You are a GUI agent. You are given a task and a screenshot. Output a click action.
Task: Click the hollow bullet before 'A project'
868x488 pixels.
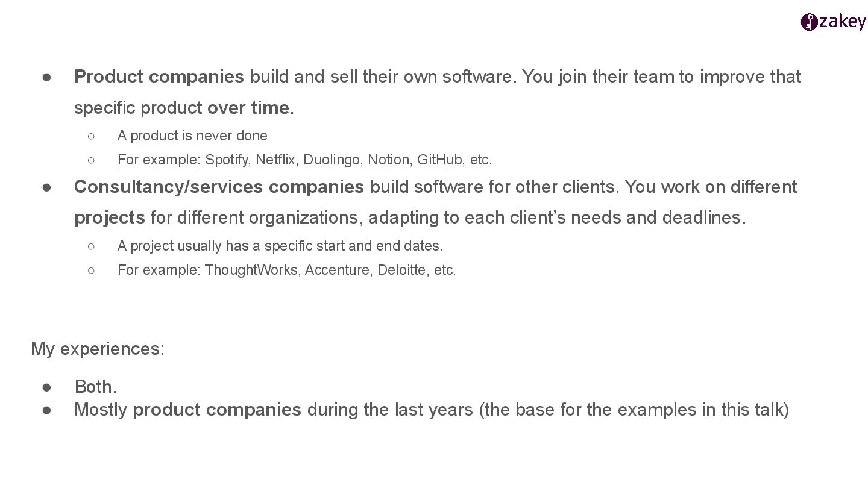click(91, 246)
